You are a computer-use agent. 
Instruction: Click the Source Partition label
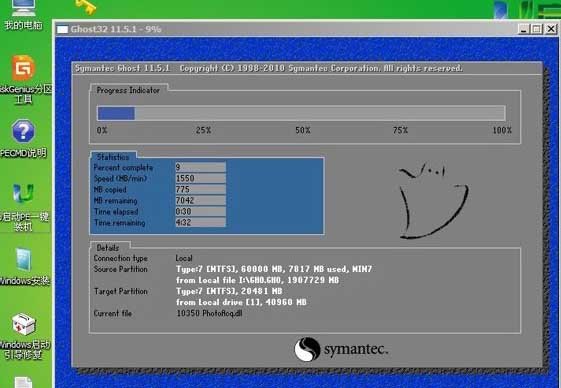121,269
